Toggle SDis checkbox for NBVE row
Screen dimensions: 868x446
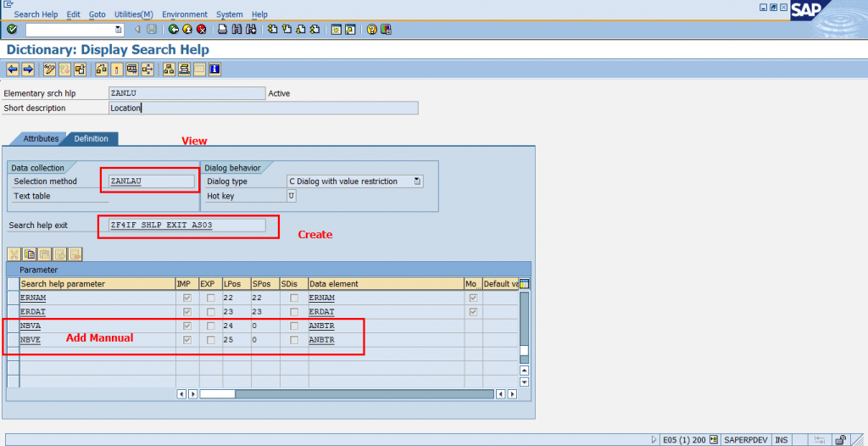294,340
